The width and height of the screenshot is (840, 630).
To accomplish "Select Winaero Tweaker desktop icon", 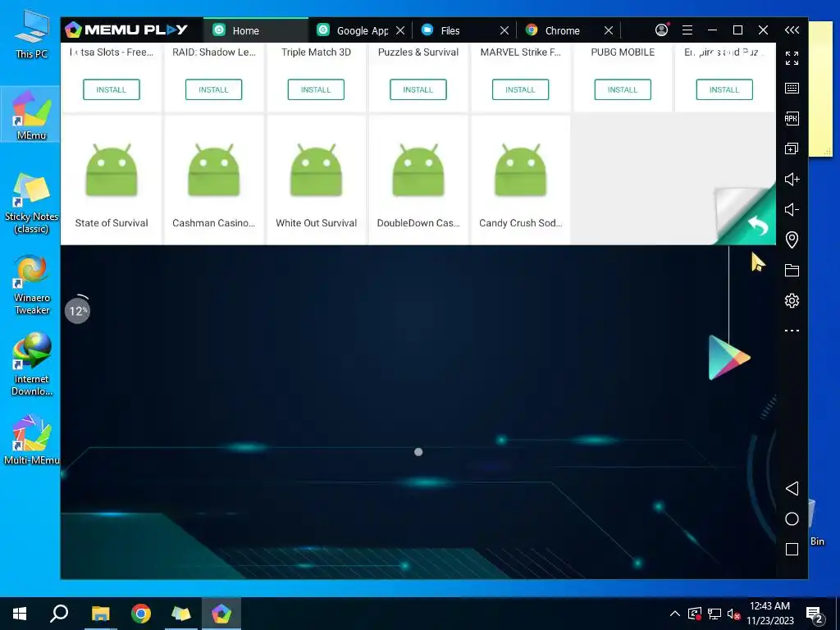I will pos(31,285).
